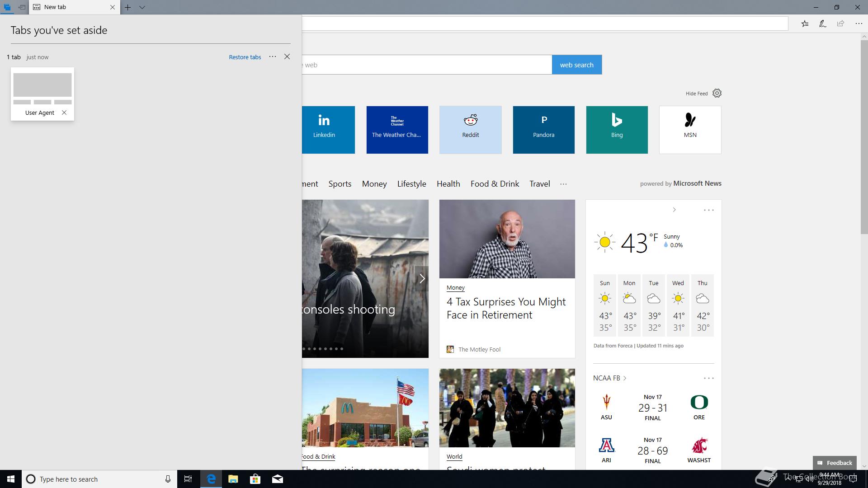
Task: Expand more news category options
Action: point(563,184)
